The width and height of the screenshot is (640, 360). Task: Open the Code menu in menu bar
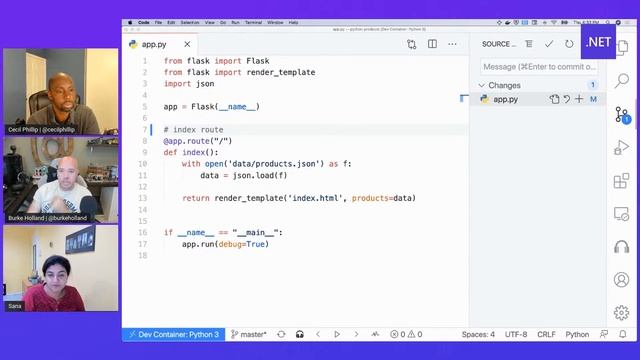click(x=144, y=22)
